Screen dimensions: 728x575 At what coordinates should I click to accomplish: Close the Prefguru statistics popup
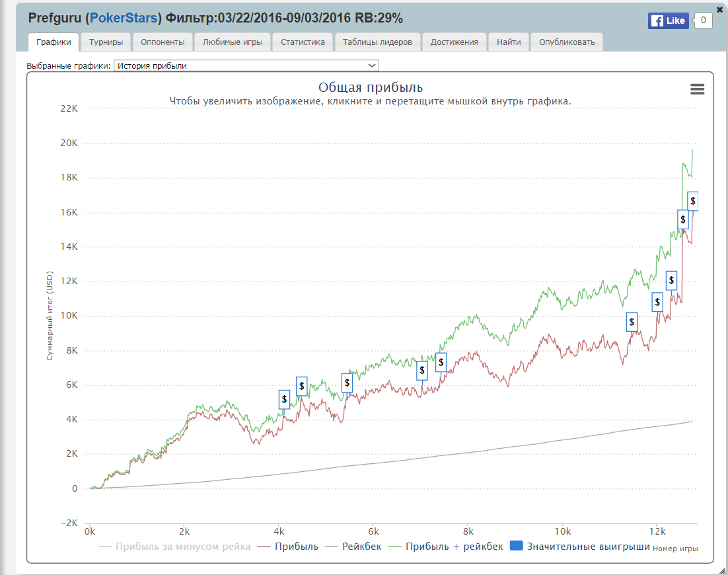(x=719, y=9)
